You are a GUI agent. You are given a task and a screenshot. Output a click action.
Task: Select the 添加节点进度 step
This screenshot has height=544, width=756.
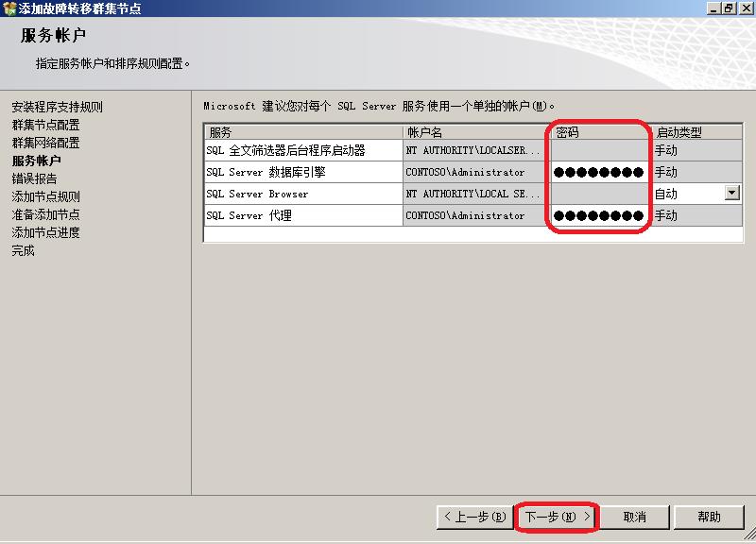45,232
